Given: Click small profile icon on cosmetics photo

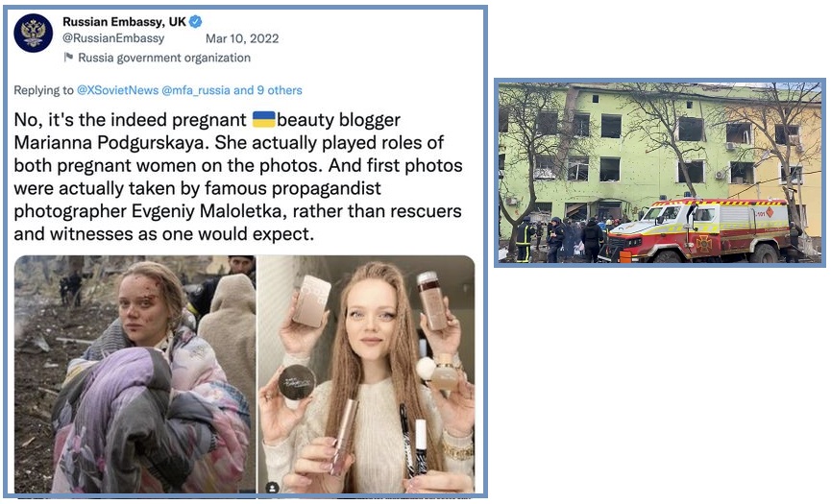Looking at the screenshot, I should (x=272, y=488).
